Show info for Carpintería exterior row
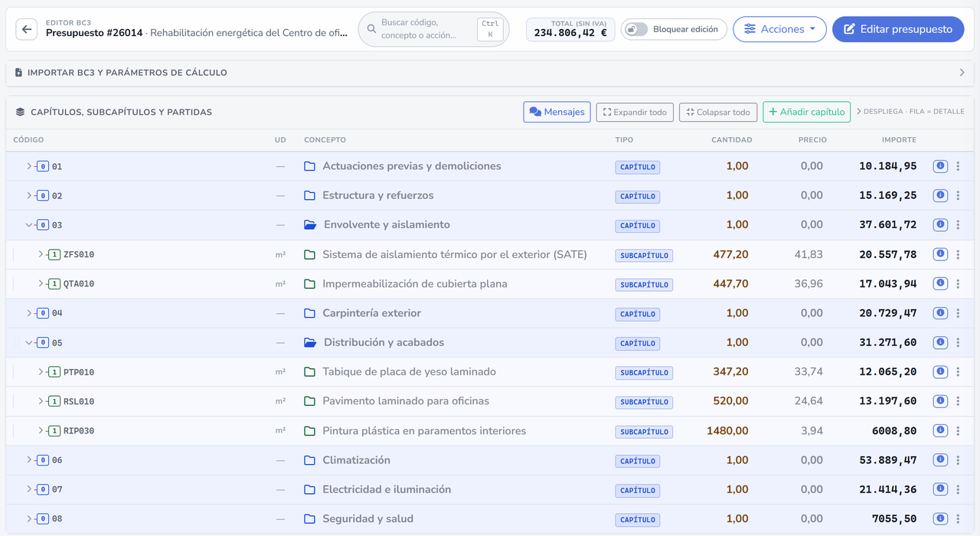 point(940,313)
